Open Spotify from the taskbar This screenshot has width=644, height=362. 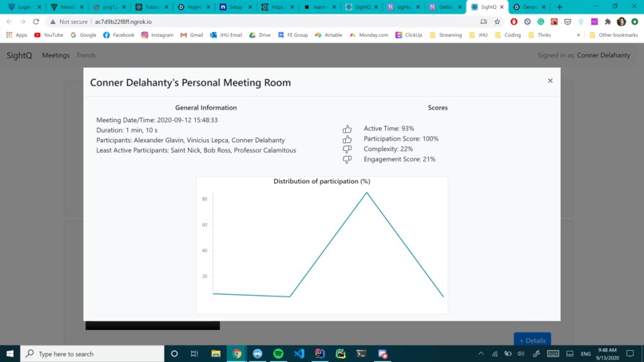(x=278, y=353)
